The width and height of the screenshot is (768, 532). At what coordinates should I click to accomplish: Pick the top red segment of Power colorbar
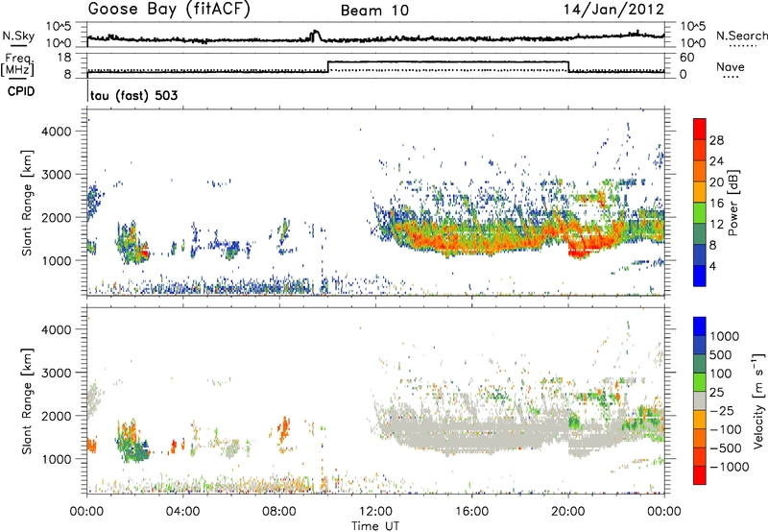[700, 129]
